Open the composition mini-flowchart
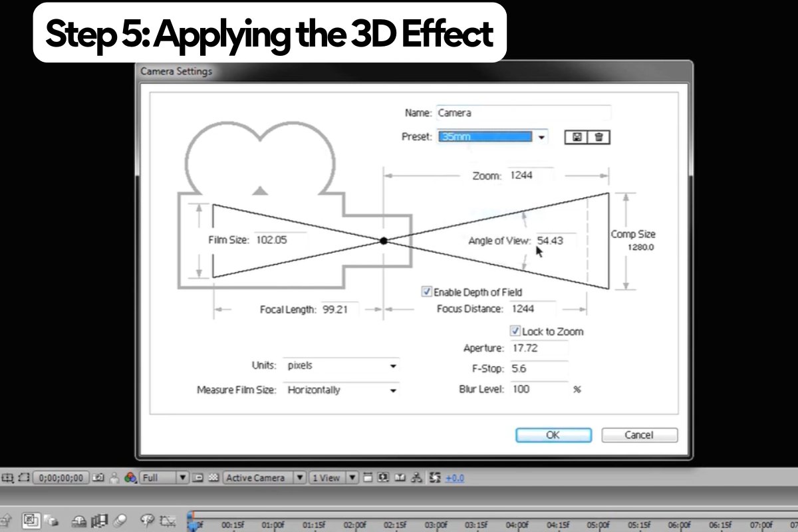This screenshot has width=798, height=532. [417, 477]
